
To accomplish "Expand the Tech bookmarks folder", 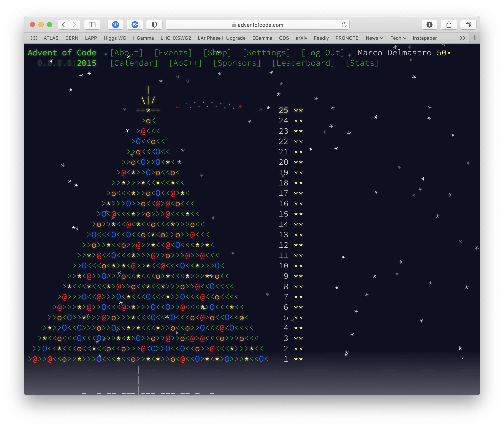I will (x=398, y=38).
